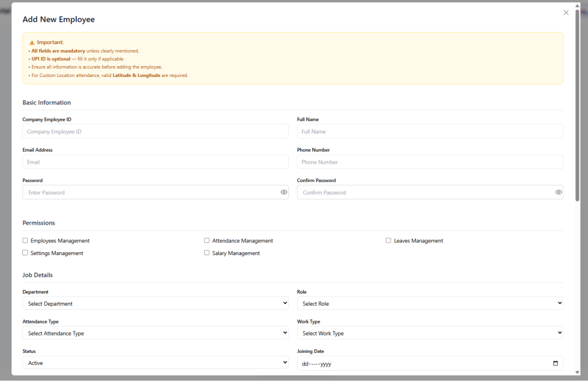Reveal Confirm Password with the eye icon
This screenshot has height=381, width=588.
558,193
